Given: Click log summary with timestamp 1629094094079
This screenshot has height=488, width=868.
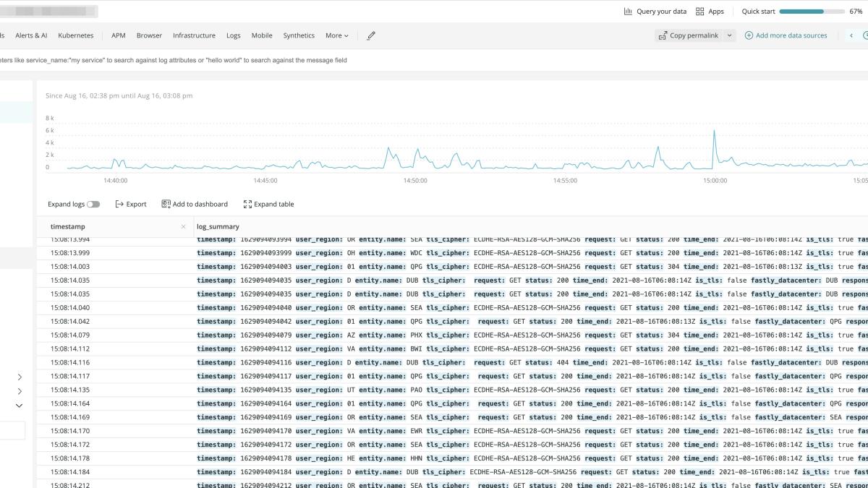Looking at the screenshot, I should 532,335.
